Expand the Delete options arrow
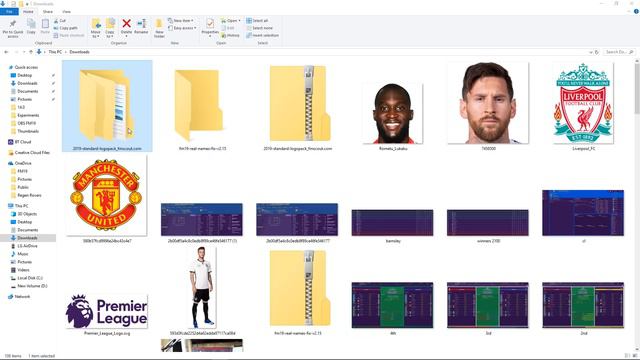Screen dimensions: 640x360 pos(127,36)
